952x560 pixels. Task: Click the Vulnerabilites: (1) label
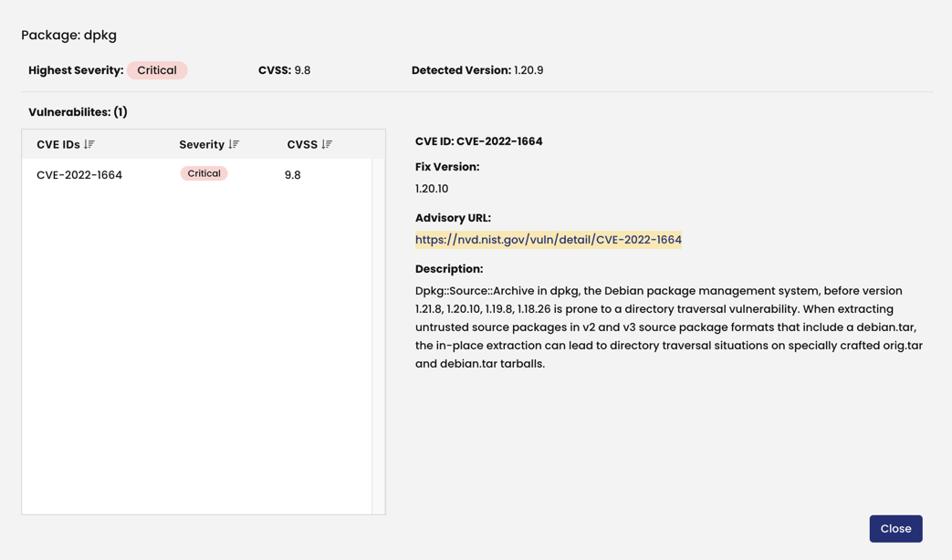point(78,112)
